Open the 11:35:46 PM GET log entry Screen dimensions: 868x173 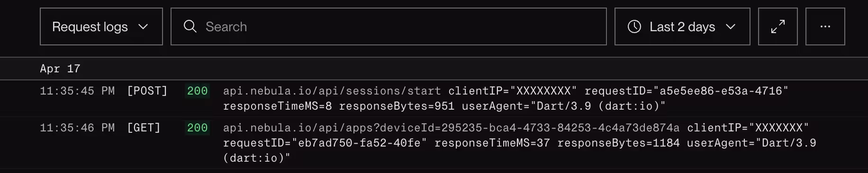click(x=434, y=143)
